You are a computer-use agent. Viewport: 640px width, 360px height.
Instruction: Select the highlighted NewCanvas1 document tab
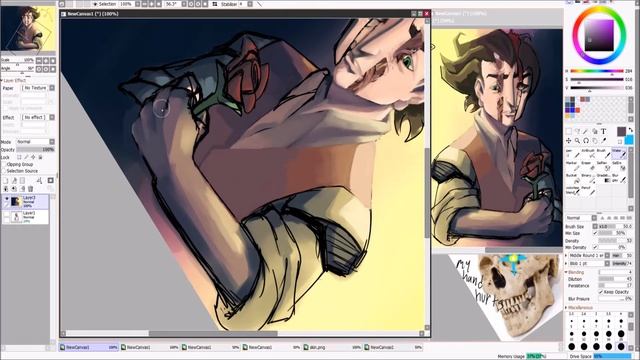point(89,347)
